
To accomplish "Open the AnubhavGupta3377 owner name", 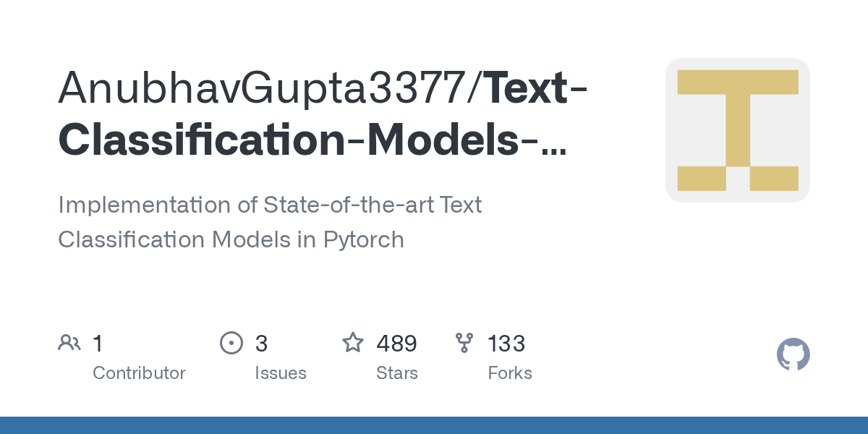I will point(265,88).
